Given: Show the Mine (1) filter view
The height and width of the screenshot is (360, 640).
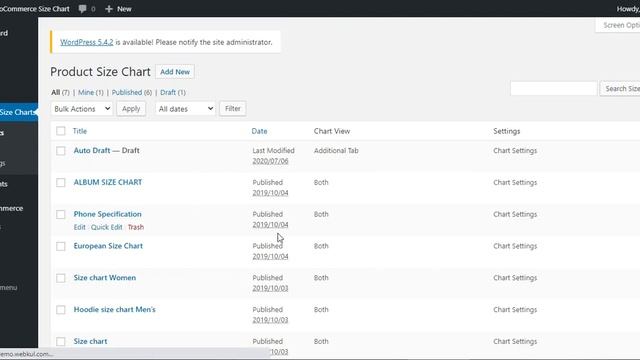Looking at the screenshot, I should coord(91,93).
